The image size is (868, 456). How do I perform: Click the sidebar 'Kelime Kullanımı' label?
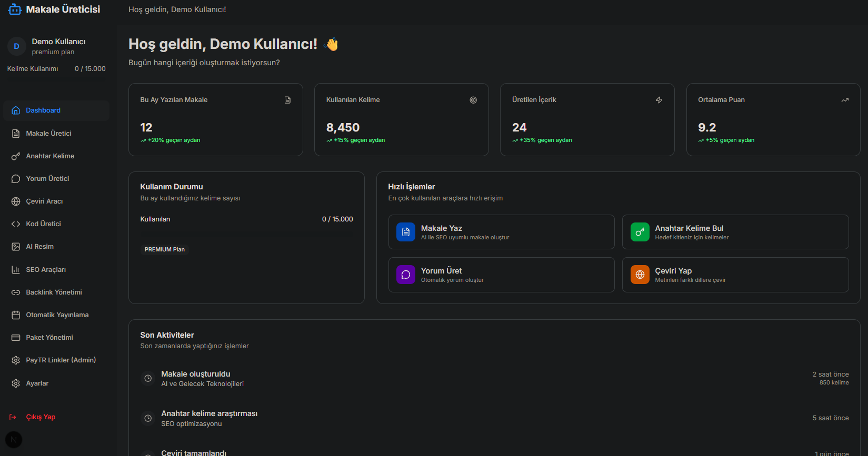(x=33, y=69)
